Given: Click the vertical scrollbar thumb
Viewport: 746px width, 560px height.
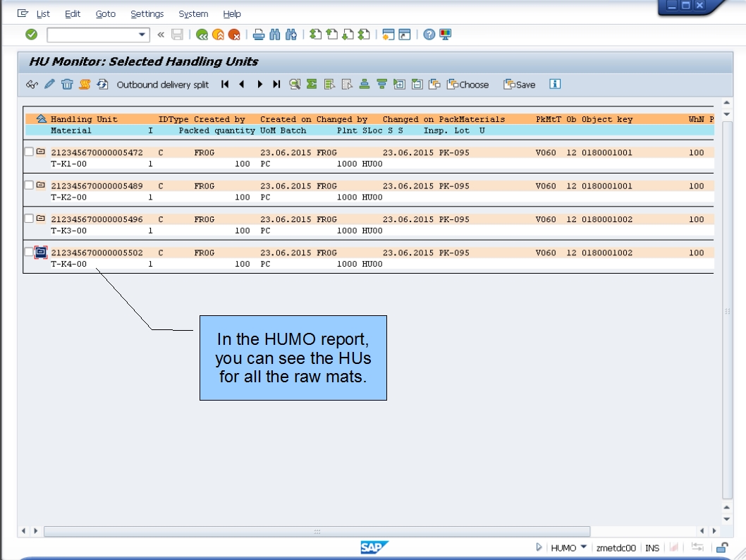Looking at the screenshot, I should 727,310.
